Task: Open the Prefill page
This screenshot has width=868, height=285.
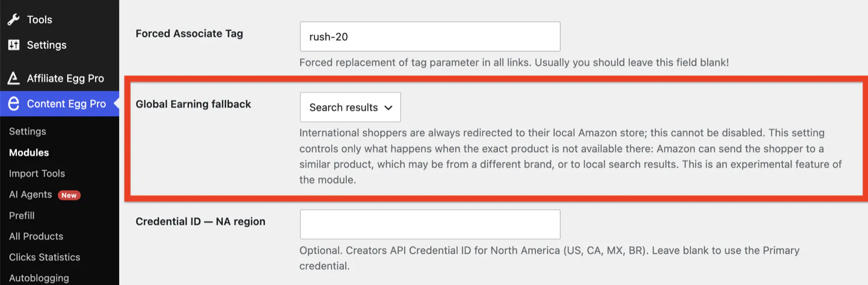Action: [x=22, y=215]
